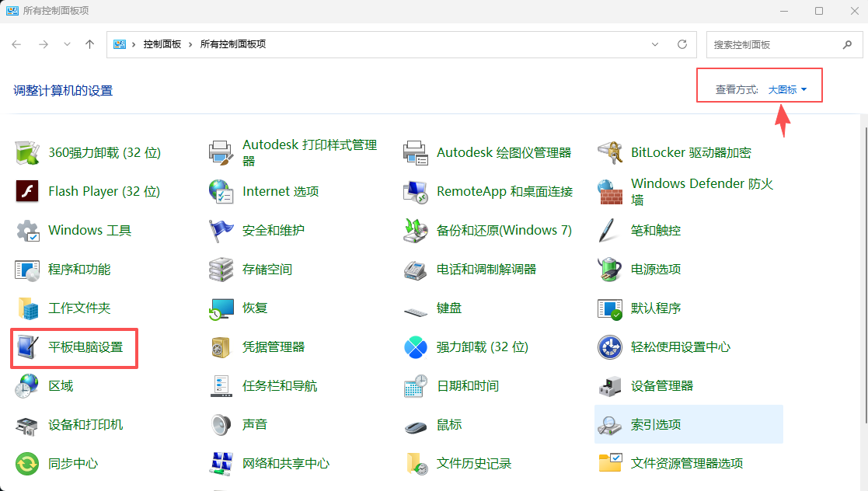Click the 恢复 monitor icon
This screenshot has width=868, height=491.
click(221, 308)
